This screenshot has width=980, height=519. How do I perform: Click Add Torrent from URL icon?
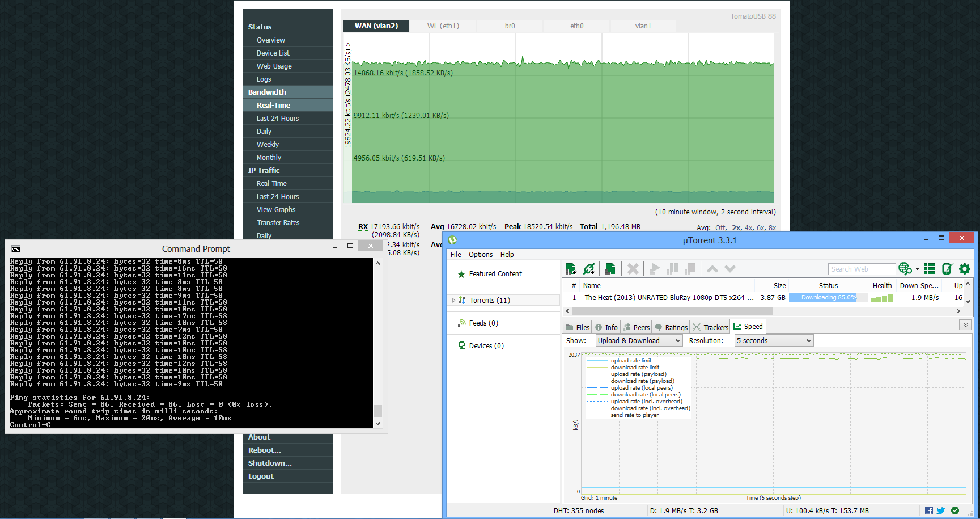pyautogui.click(x=589, y=269)
